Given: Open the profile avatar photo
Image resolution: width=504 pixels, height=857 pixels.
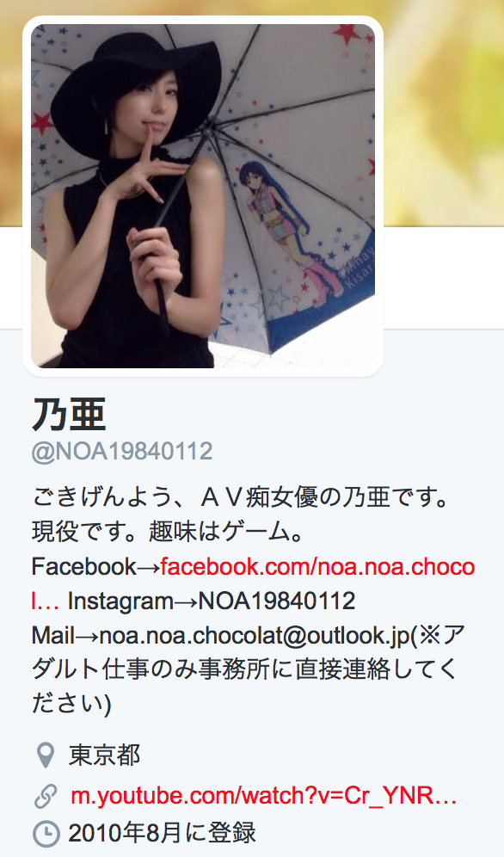Looking at the screenshot, I should (203, 195).
